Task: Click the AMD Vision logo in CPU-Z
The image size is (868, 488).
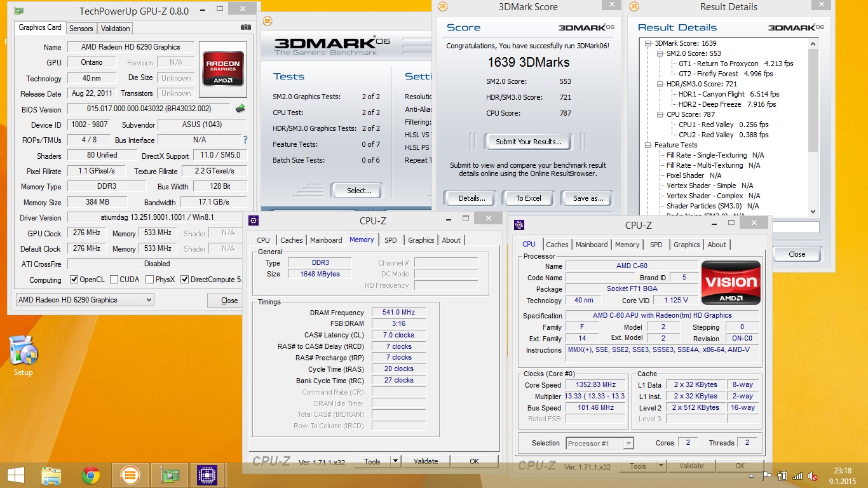Action: [731, 283]
